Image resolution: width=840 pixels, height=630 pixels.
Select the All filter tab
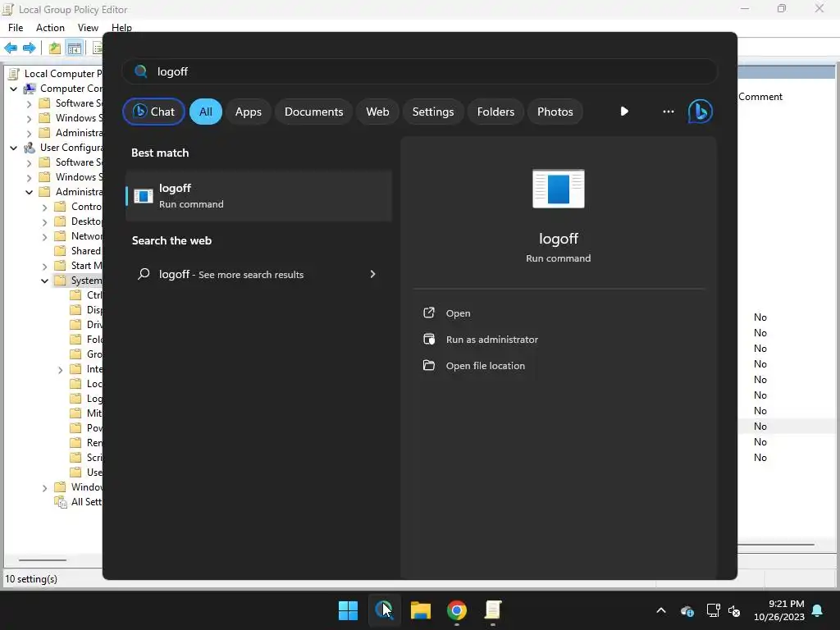pyautogui.click(x=206, y=112)
